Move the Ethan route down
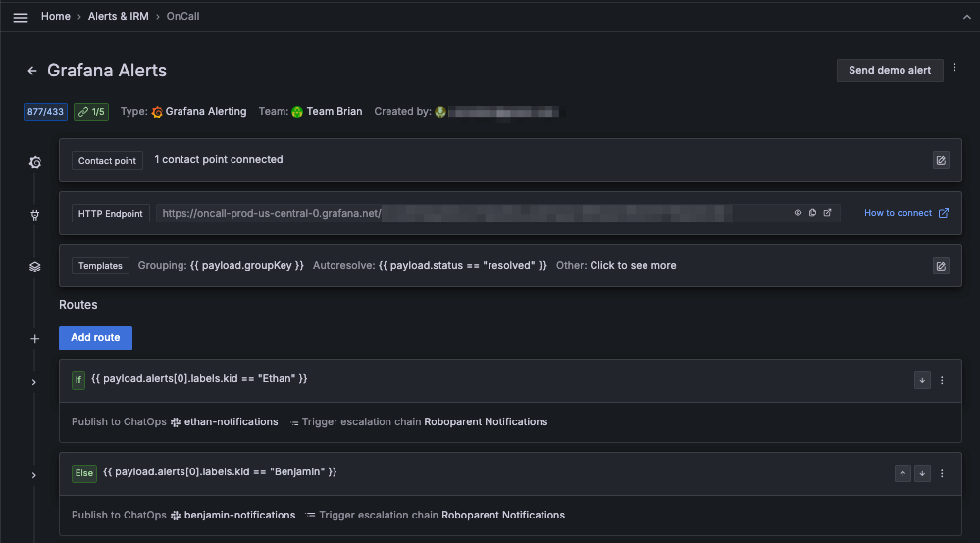 click(x=922, y=380)
